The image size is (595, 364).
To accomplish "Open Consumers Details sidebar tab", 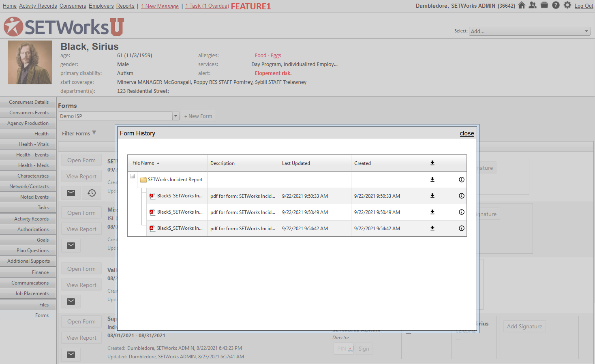I will 28,102.
